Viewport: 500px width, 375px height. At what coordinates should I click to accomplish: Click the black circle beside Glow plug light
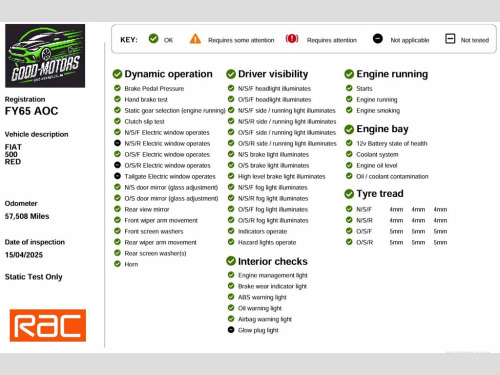pyautogui.click(x=231, y=330)
